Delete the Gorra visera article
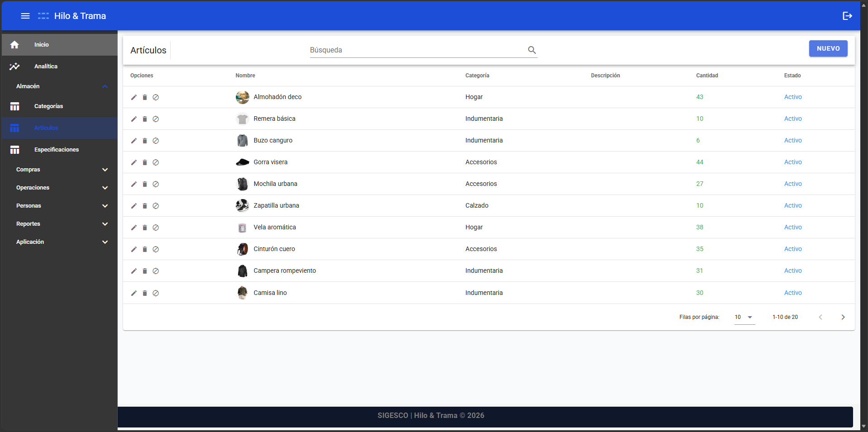The image size is (868, 432). point(145,162)
